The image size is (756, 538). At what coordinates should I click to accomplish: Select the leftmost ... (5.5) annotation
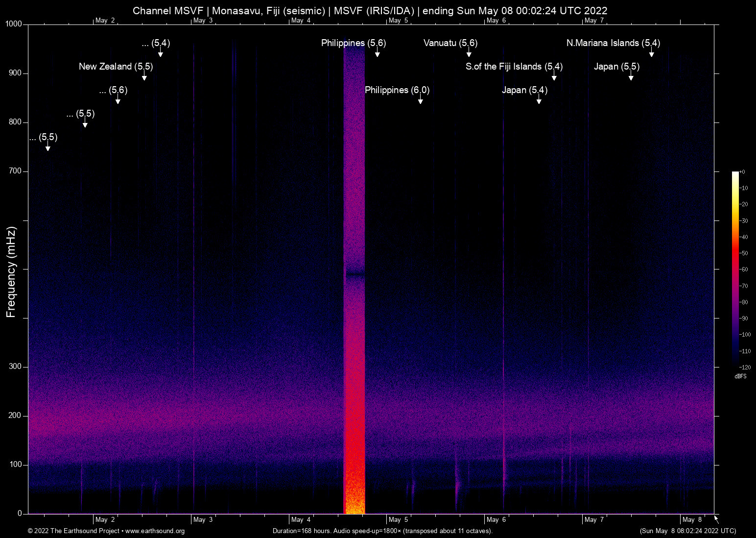(x=43, y=138)
